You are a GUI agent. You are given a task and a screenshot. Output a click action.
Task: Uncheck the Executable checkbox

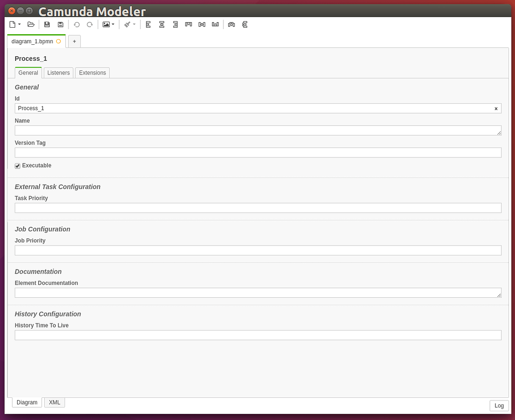[18, 166]
